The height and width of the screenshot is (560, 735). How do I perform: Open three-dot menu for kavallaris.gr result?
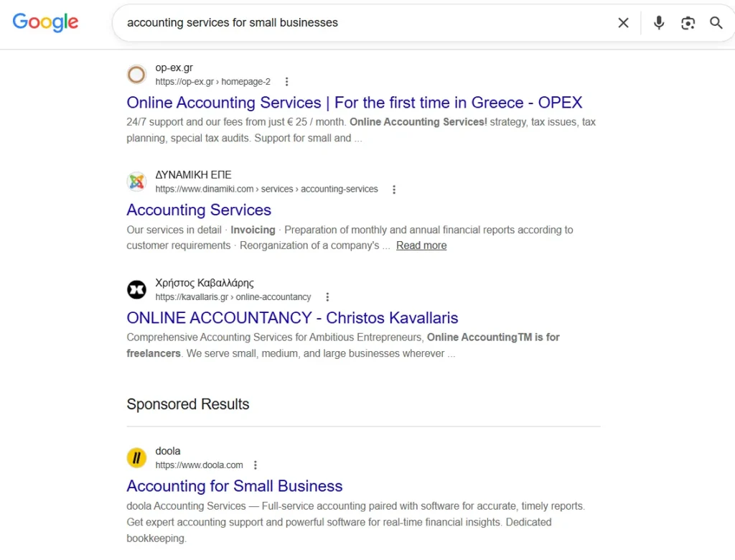pyautogui.click(x=327, y=297)
